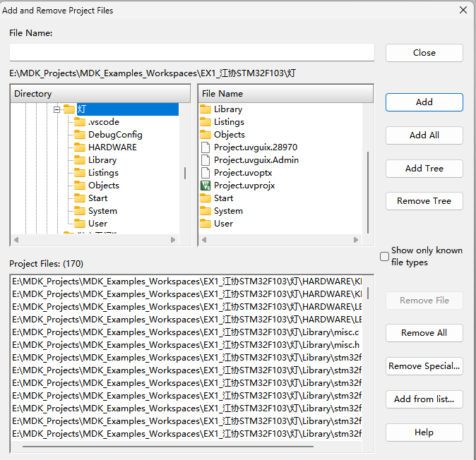Click the User folder icon in File Name list

tap(206, 224)
